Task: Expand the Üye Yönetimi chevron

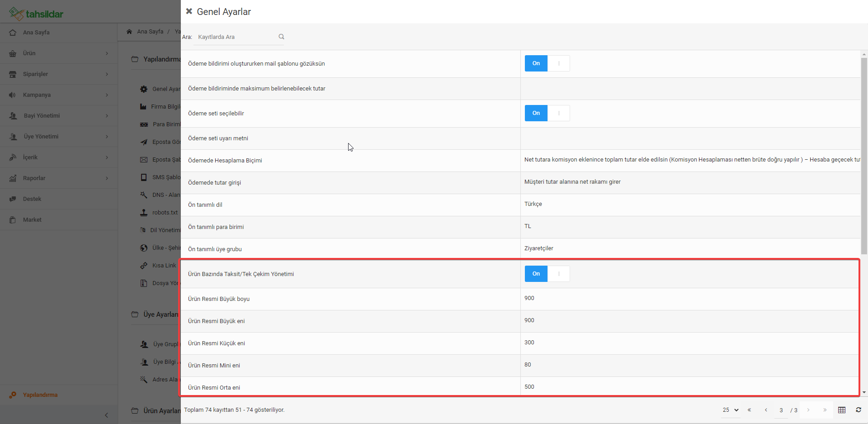Action: tap(107, 137)
